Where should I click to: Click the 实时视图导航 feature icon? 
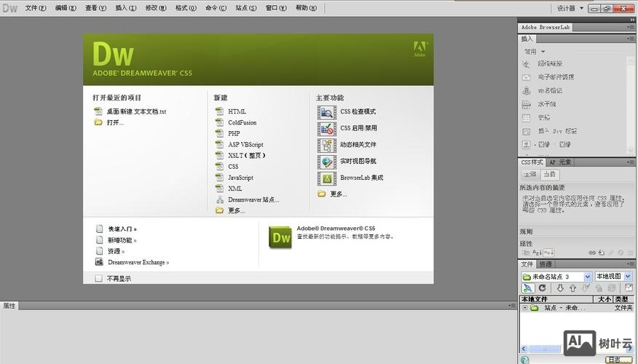click(327, 162)
